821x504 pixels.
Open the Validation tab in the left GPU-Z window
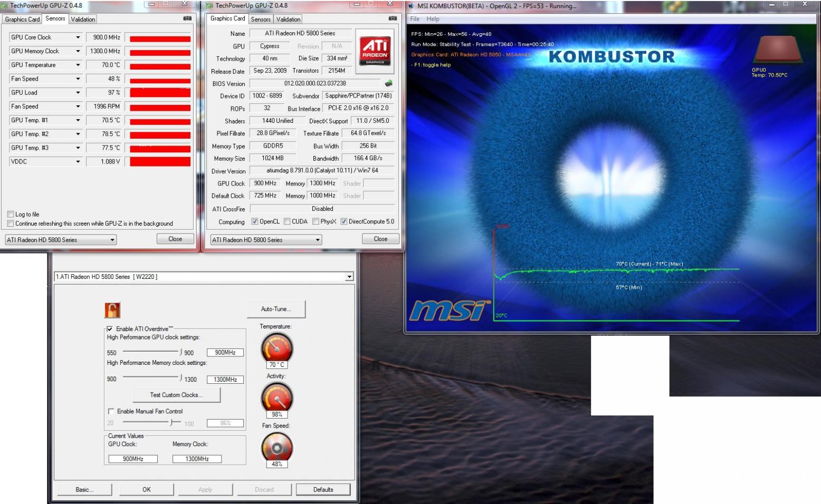[83, 19]
